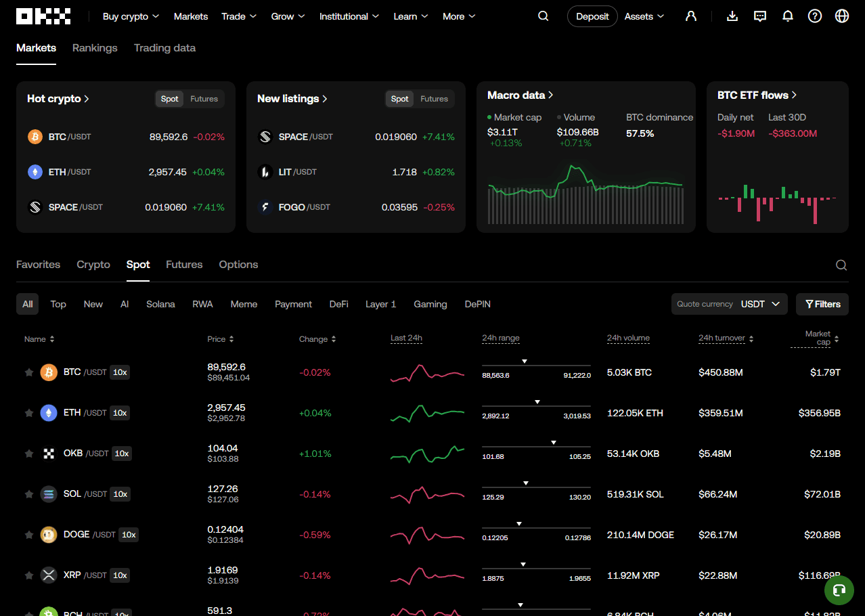
Task: Click the ETH coin icon in table
Action: point(49,413)
